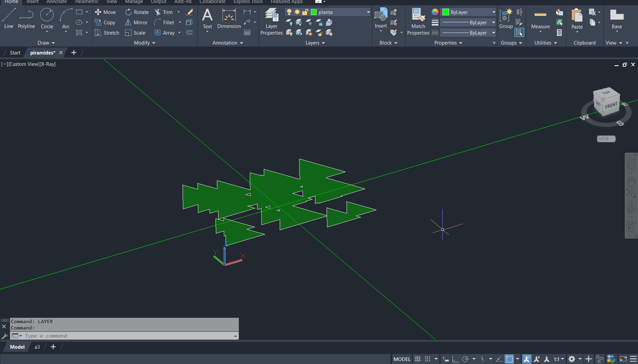Click the Match Properties tool
The height and width of the screenshot is (364, 638).
418,22
